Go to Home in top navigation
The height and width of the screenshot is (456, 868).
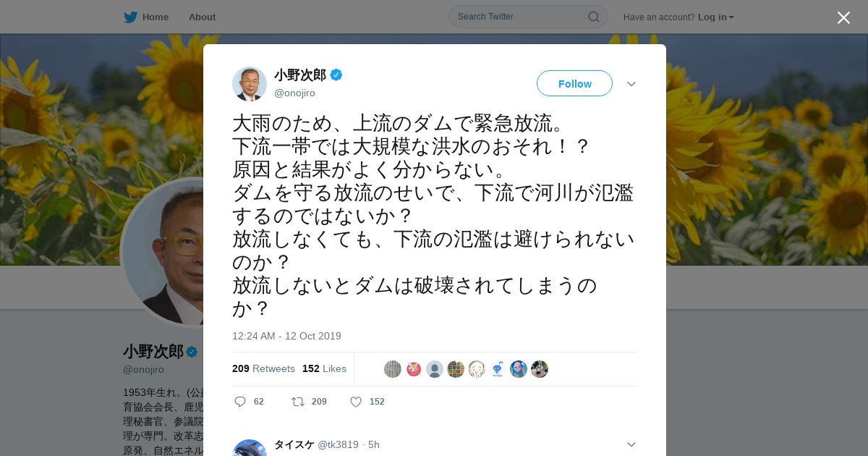coord(156,17)
